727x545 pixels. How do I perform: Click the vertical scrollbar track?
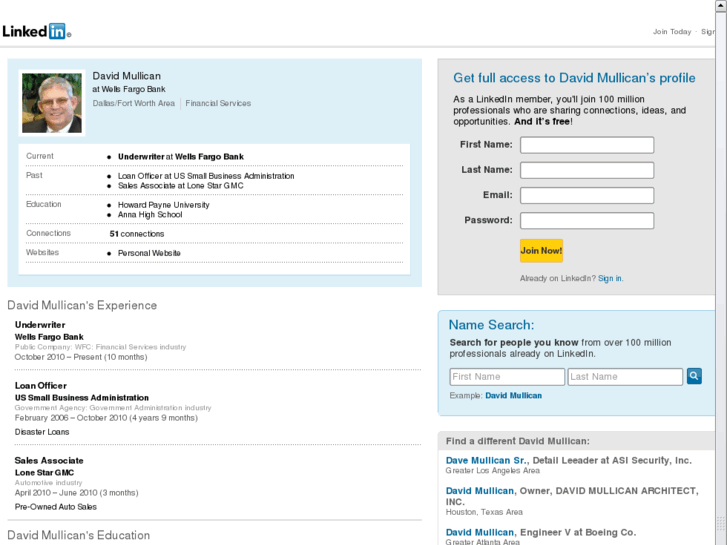(x=721, y=278)
